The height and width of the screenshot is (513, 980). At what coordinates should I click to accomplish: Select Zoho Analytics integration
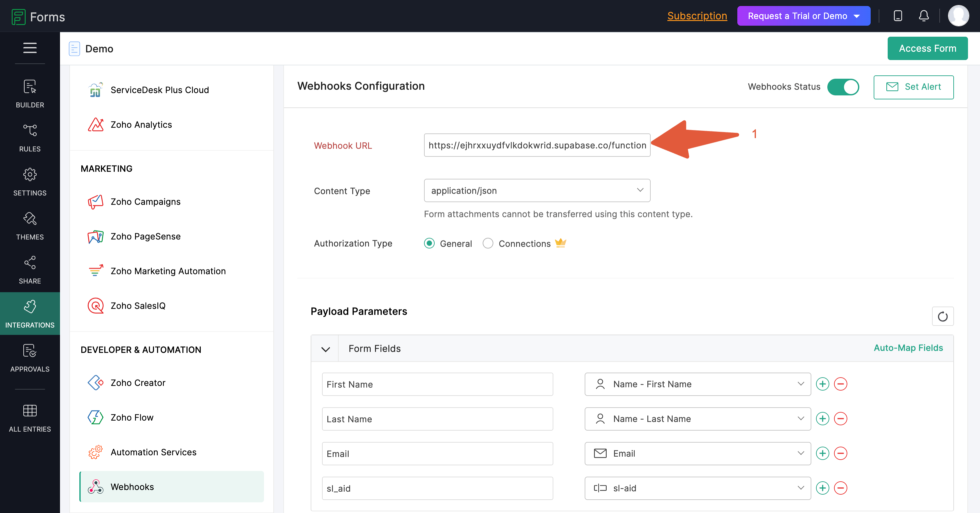[x=171, y=124]
